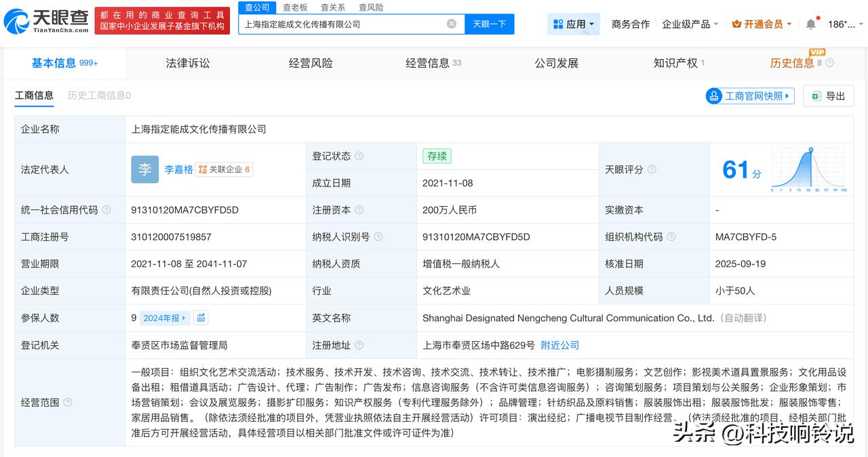Open the 李嘉格 profile link
The image size is (868, 457).
coord(177,170)
